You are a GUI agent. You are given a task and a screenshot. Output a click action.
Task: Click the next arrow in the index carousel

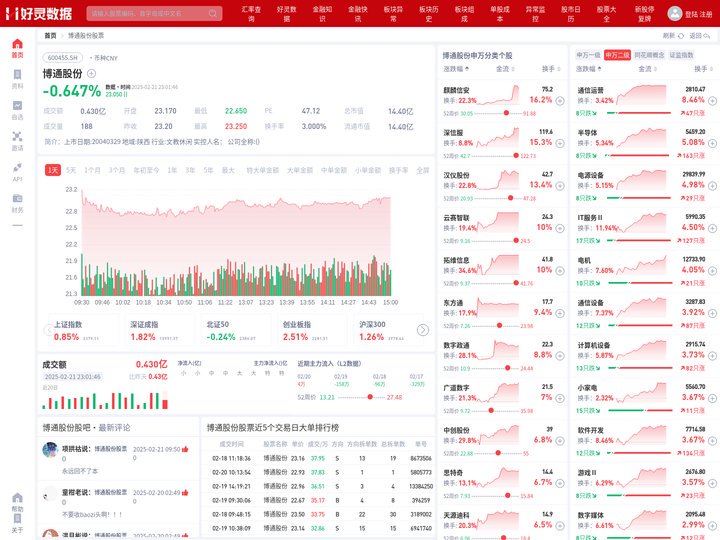[x=422, y=330]
